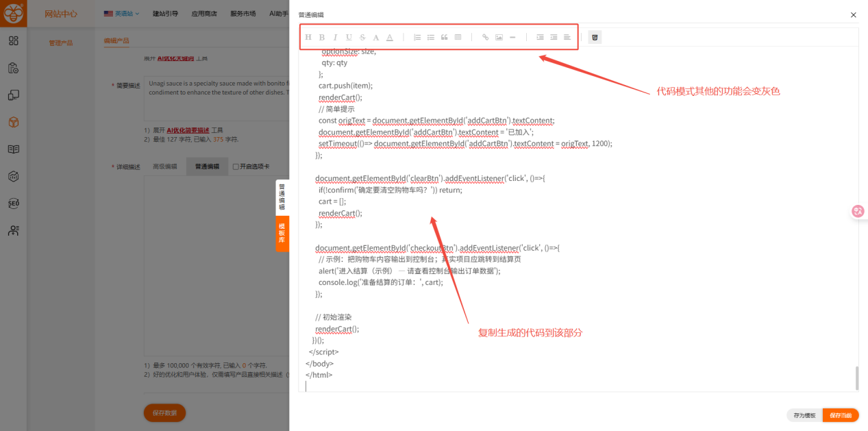Click the 详细描述 editing area behind dialog
The width and height of the screenshot is (868, 431).
click(x=216, y=266)
